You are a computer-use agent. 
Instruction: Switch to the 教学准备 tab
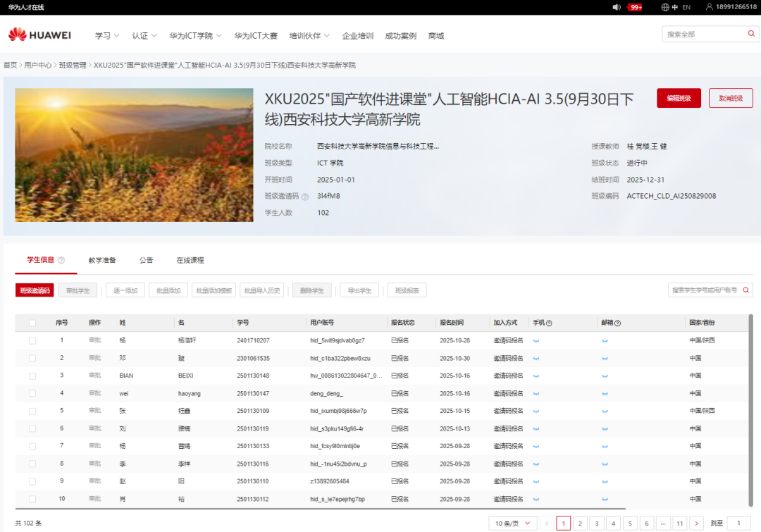pos(102,260)
